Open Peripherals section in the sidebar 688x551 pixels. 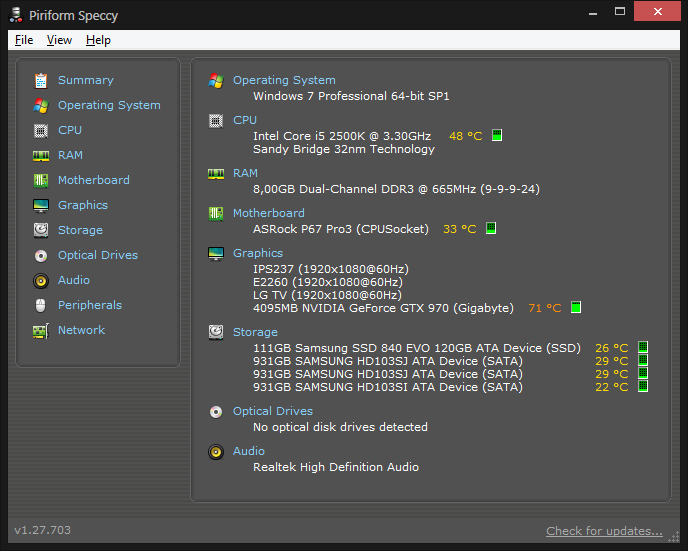(90, 305)
